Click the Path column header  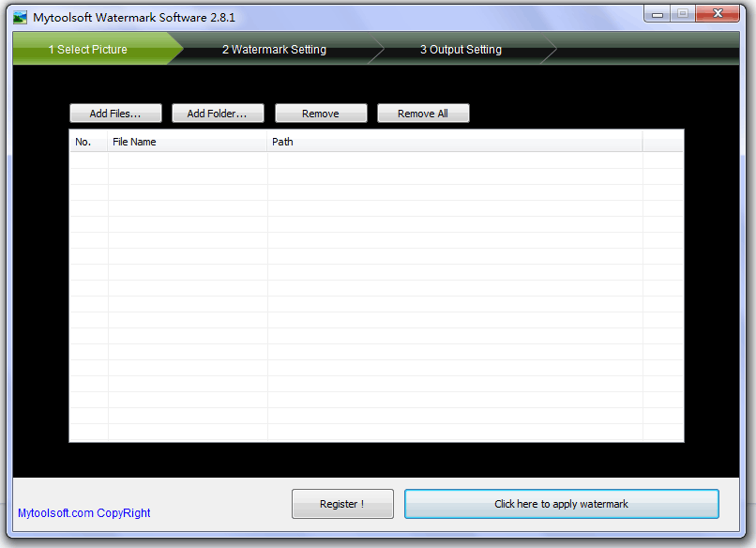(455, 142)
